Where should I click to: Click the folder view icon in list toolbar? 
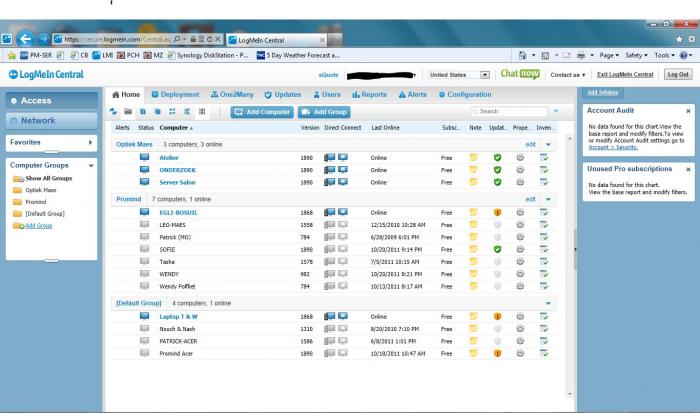(x=128, y=112)
